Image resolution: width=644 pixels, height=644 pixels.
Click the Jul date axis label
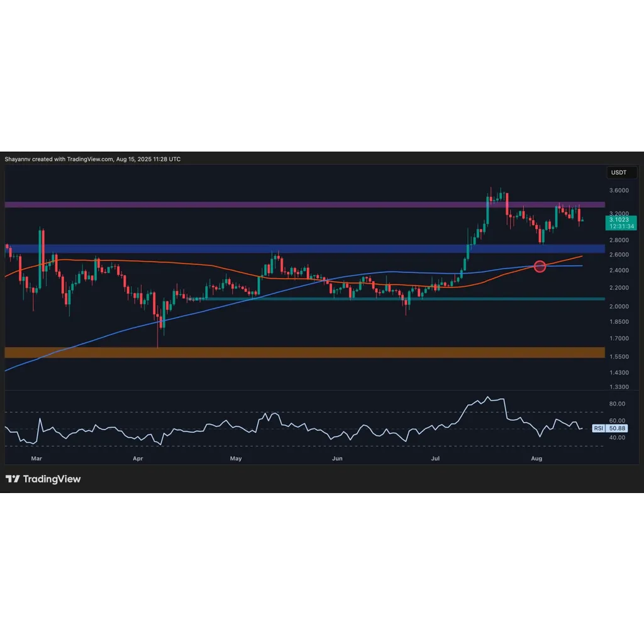pyautogui.click(x=435, y=458)
